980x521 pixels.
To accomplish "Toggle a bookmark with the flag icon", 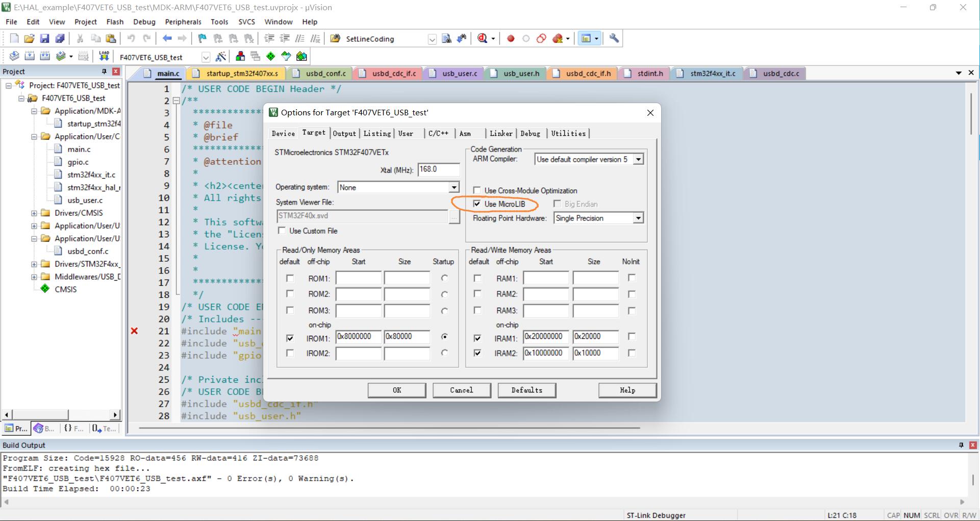I will pyautogui.click(x=203, y=38).
